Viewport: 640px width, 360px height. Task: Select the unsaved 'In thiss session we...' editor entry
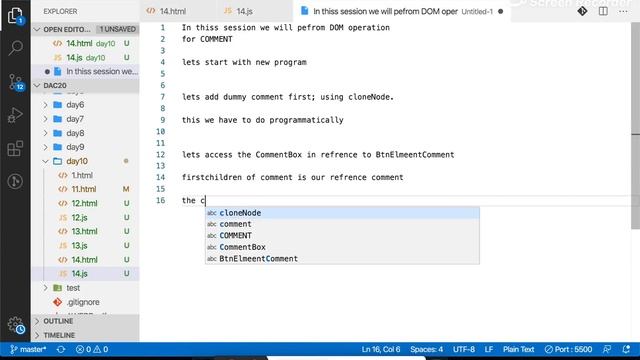point(85,71)
